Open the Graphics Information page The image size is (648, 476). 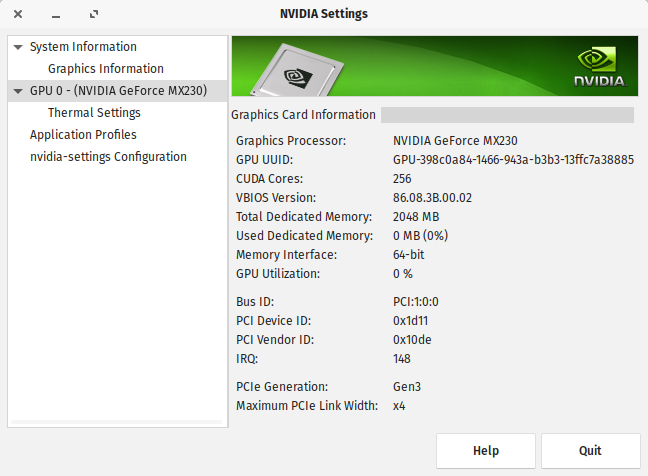(x=105, y=69)
